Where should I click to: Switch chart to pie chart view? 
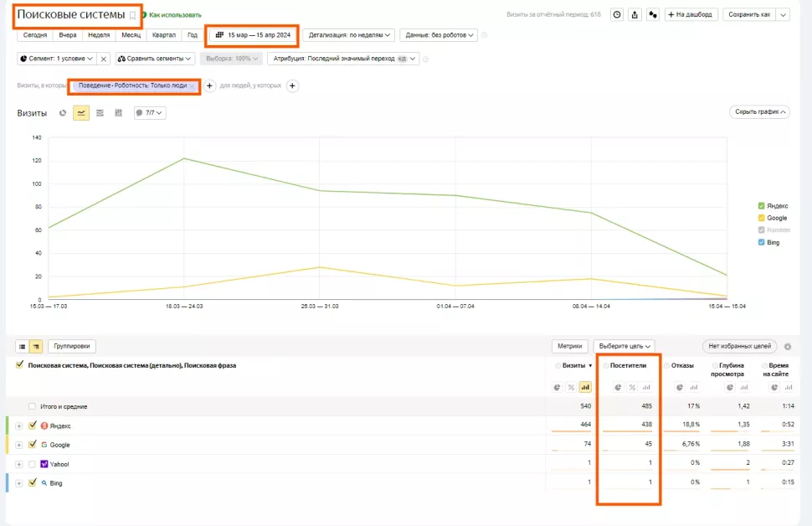coord(63,113)
